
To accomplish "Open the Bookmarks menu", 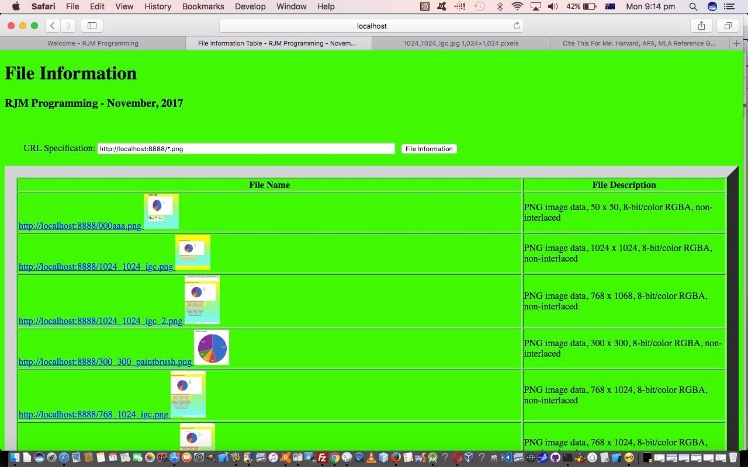I will point(203,6).
